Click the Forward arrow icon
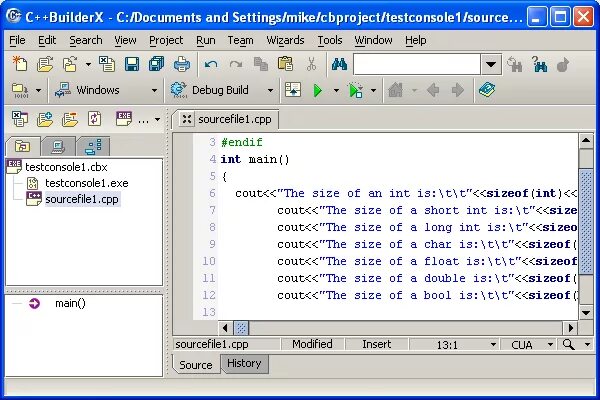Image resolution: width=600 pixels, height=400 pixels. pos(457,90)
